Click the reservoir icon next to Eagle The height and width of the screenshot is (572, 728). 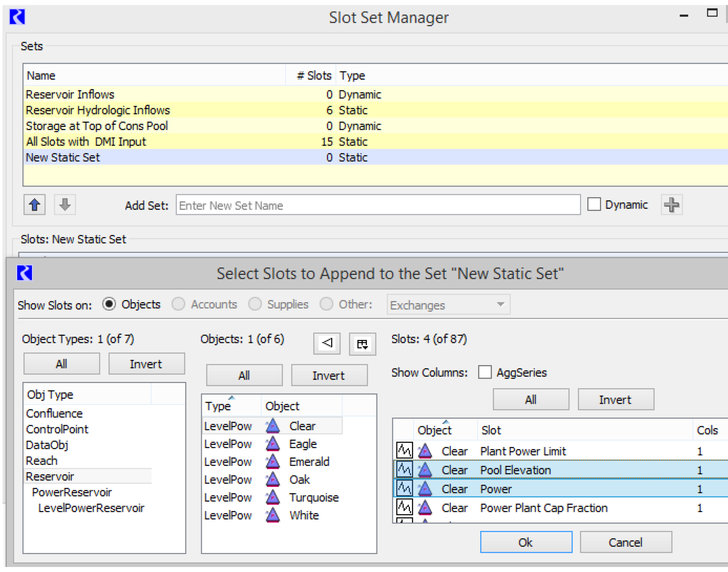click(273, 444)
